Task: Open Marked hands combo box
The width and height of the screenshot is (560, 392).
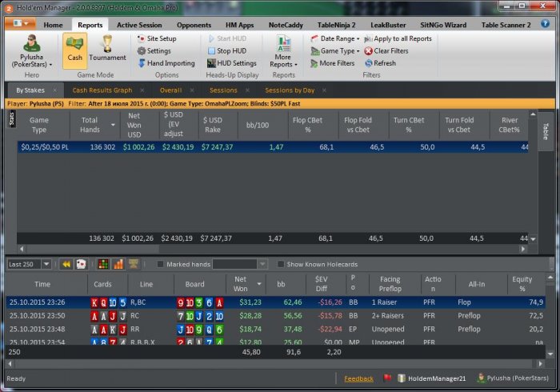Action: coord(240,264)
